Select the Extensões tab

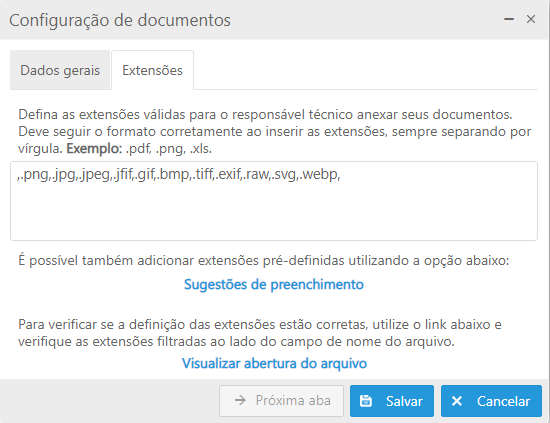point(152,70)
